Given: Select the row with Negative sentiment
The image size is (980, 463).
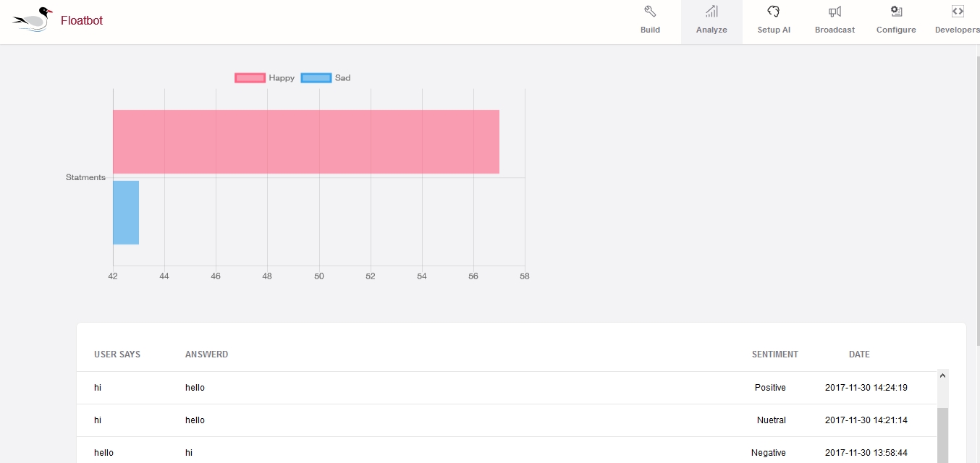Looking at the screenshot, I should tap(434, 452).
